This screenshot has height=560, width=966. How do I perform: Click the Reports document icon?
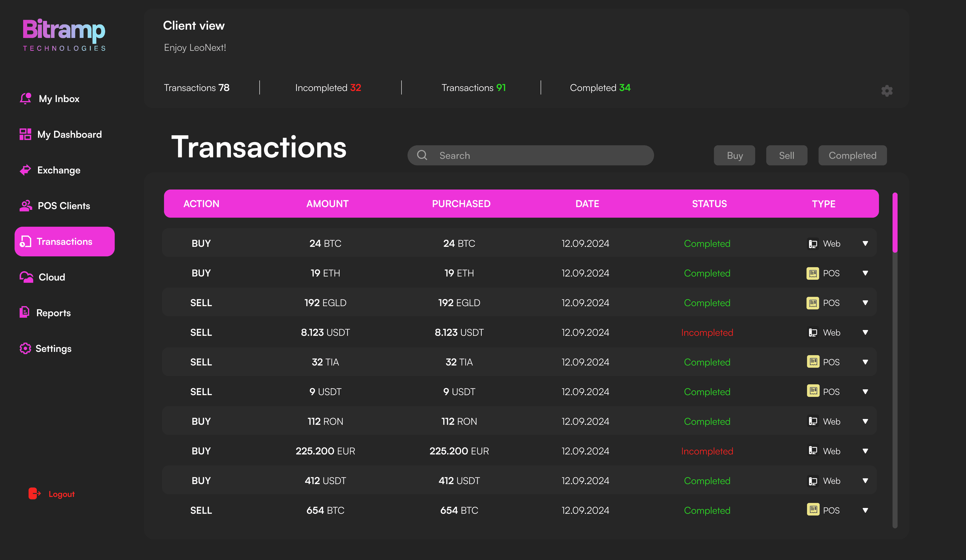(25, 312)
